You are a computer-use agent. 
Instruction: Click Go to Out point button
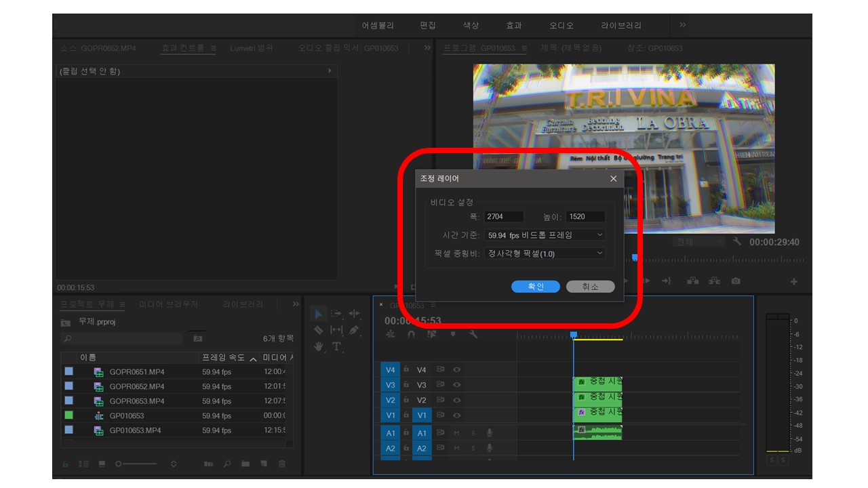[x=667, y=281]
